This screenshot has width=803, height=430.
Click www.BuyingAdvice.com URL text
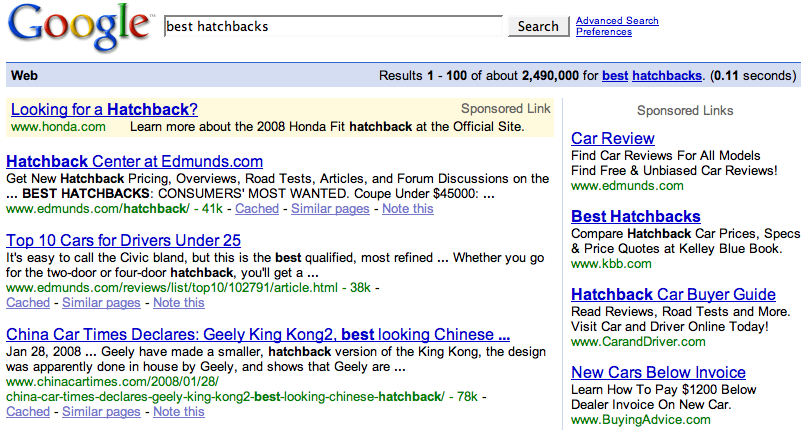pyautogui.click(x=641, y=420)
